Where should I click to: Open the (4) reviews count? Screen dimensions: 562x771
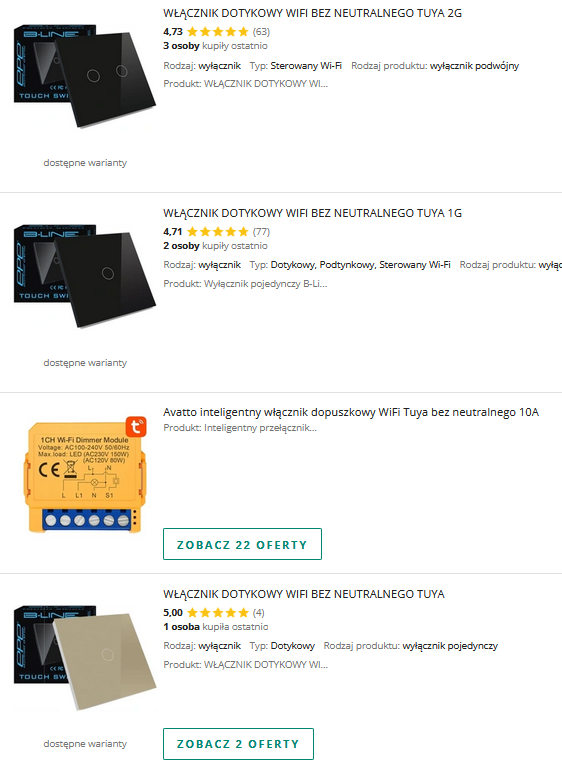(259, 613)
